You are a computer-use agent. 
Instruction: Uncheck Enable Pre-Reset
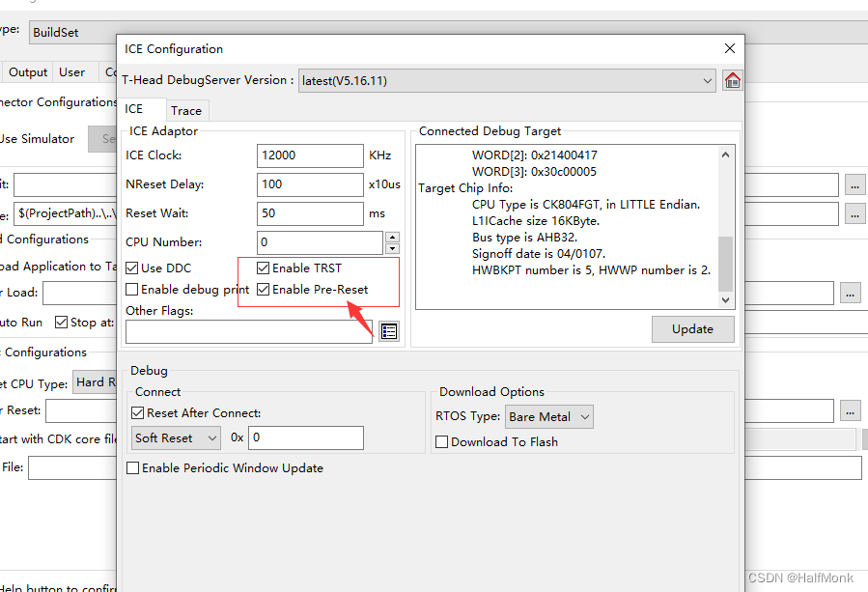[x=263, y=288]
